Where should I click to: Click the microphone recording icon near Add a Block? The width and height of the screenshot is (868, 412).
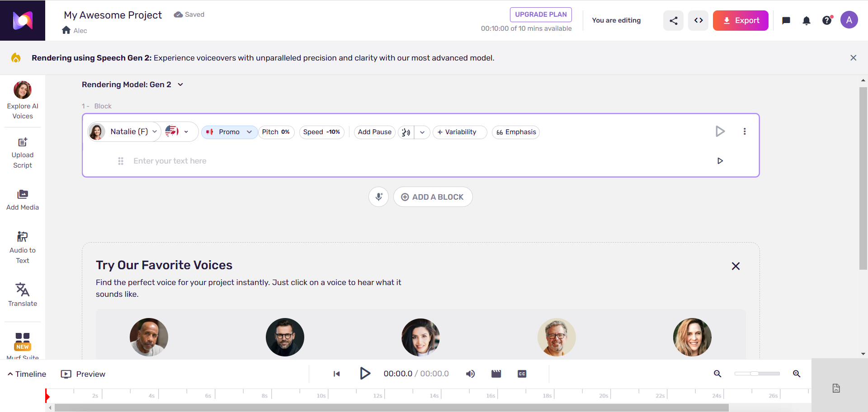(378, 197)
